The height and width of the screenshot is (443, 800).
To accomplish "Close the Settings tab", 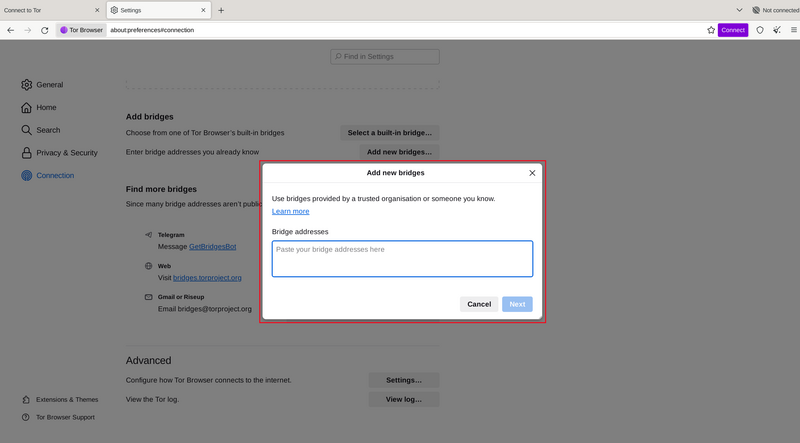I will [x=202, y=10].
